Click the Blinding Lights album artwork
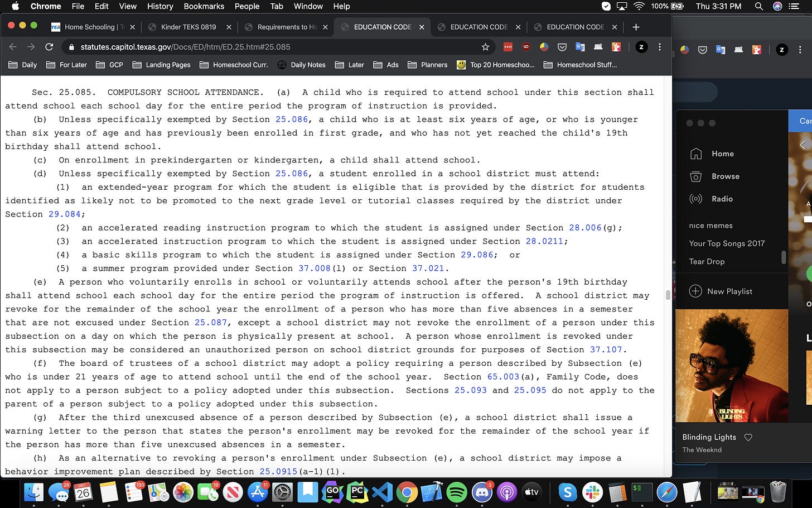Screen dimensions: 812x508 (732, 366)
